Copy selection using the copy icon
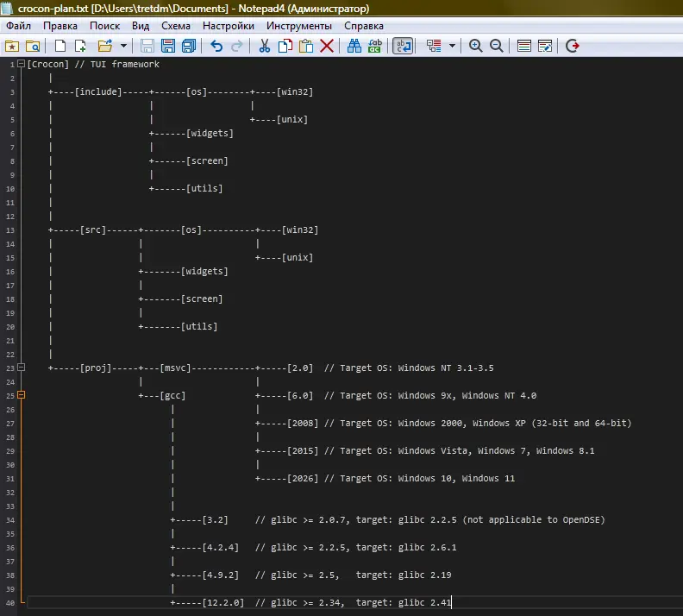The height and width of the screenshot is (616, 683). (x=285, y=46)
